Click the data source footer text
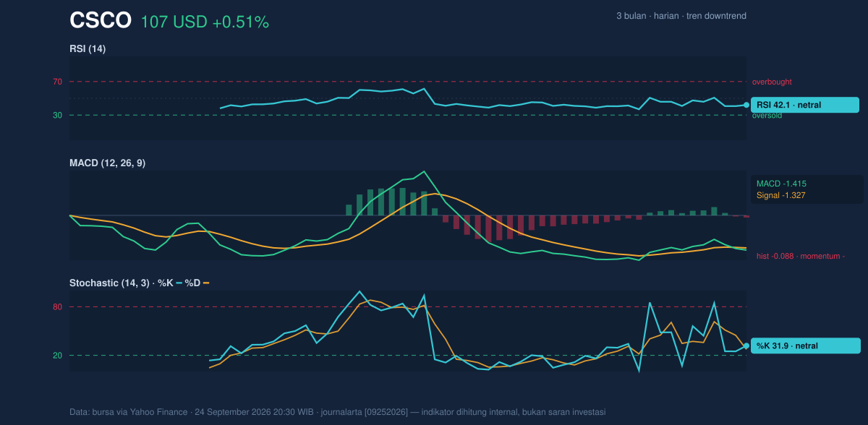 pos(337,412)
